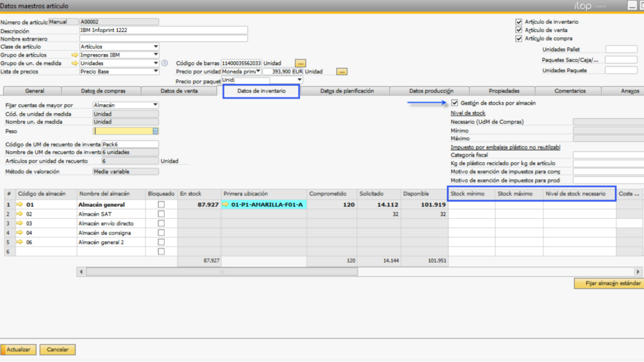This screenshot has width=644, height=362.
Task: Follow link arrow for warehouse 02
Action: tap(19, 214)
